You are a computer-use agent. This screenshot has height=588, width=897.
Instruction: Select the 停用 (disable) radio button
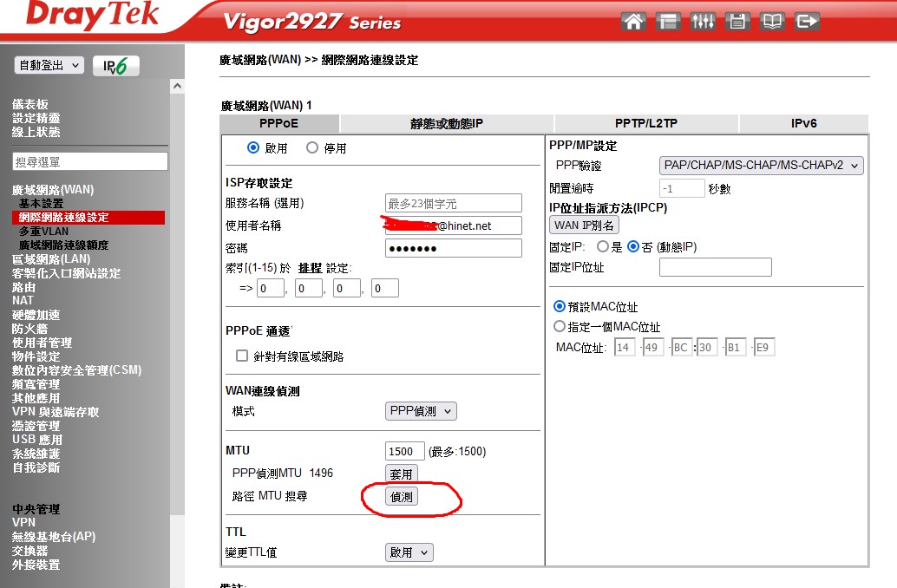312,148
